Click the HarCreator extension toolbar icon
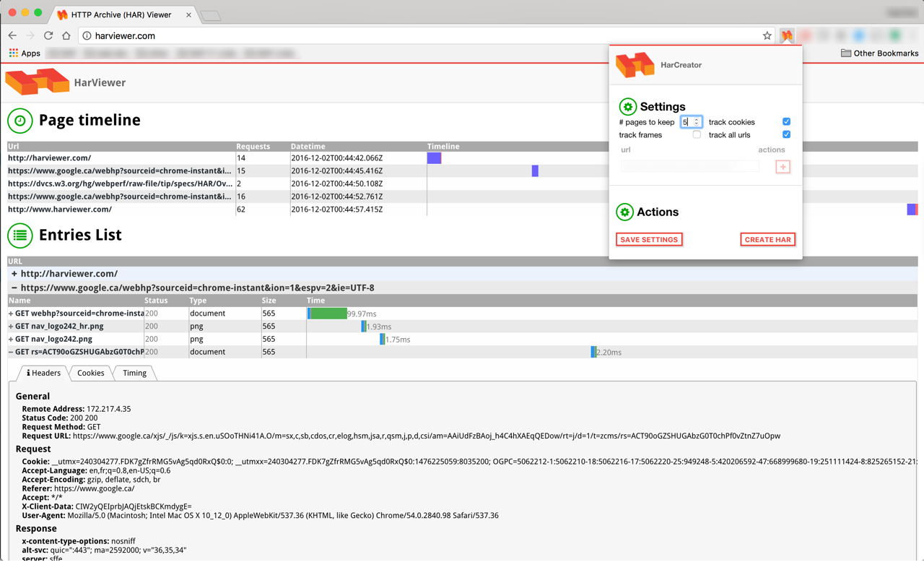The image size is (924, 578). [x=787, y=35]
